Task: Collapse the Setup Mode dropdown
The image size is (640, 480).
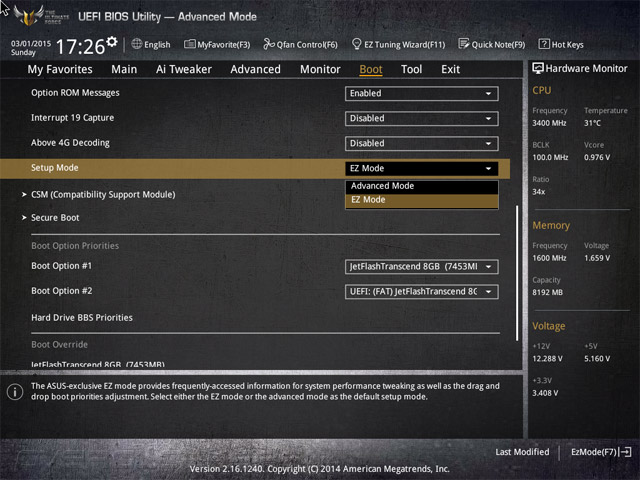Action: 422,168
